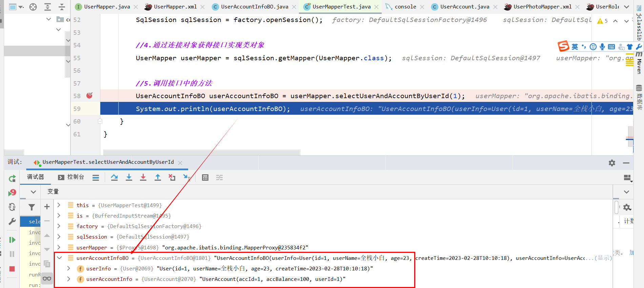
Task: Click the Show Execution Point lines icon
Action: [96, 178]
